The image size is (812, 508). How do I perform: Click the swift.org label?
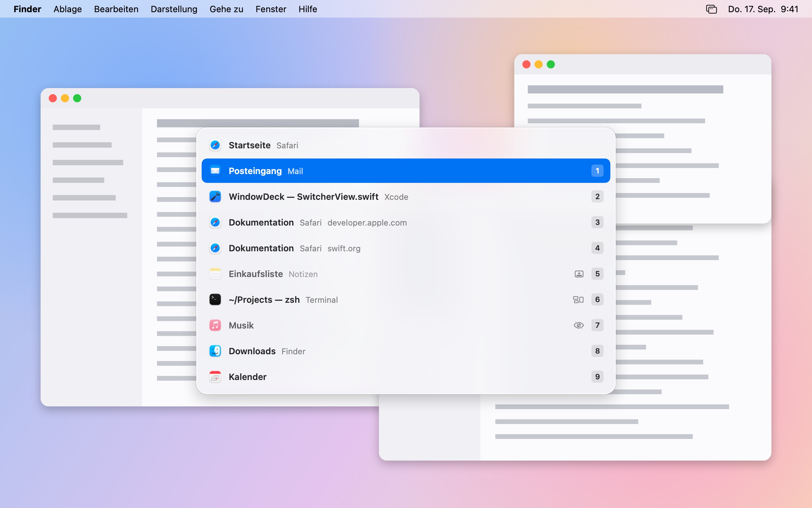[344, 249]
